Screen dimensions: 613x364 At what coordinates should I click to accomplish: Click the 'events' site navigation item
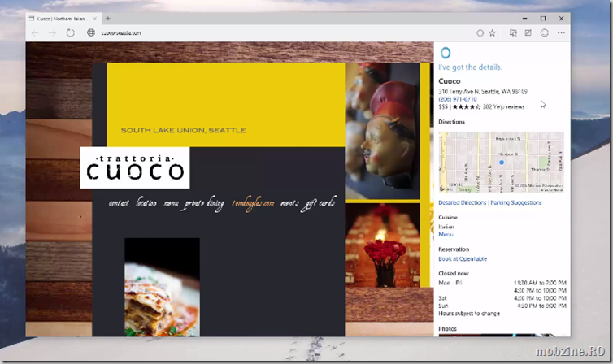289,203
